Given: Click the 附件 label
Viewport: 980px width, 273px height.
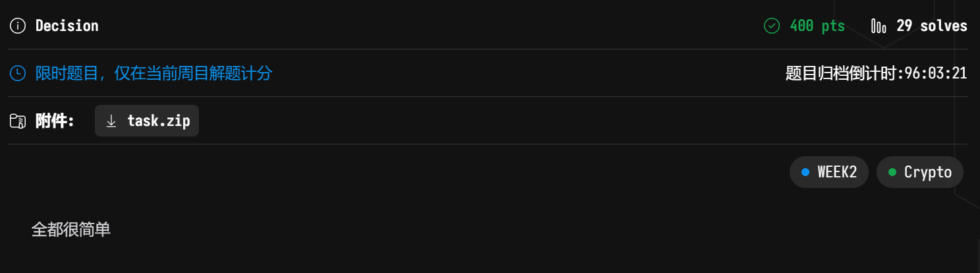Looking at the screenshot, I should [55, 121].
